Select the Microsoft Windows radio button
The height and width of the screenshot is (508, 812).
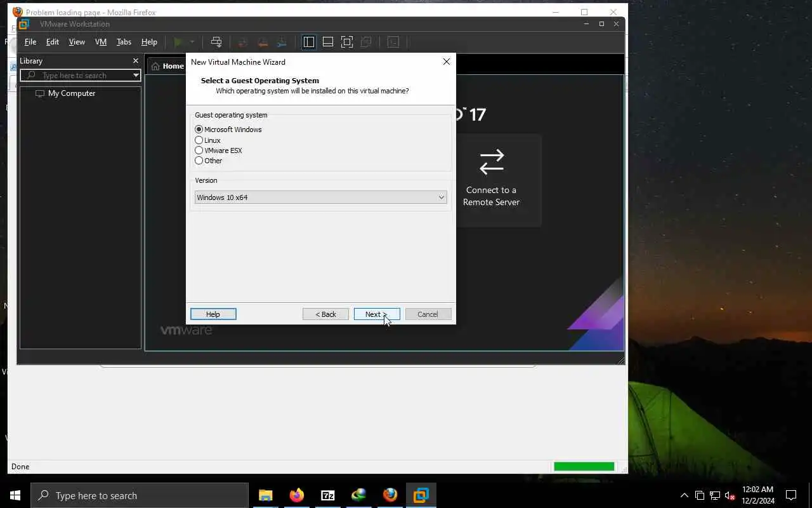point(199,130)
